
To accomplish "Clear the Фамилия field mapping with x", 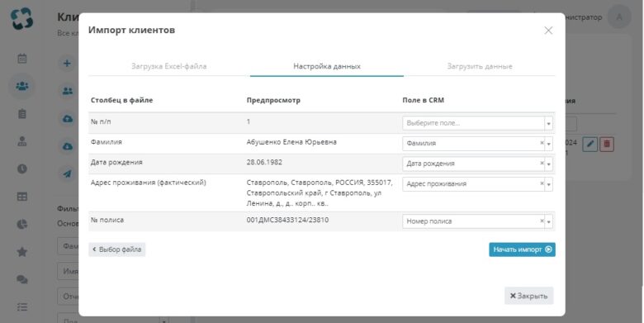I will point(542,143).
